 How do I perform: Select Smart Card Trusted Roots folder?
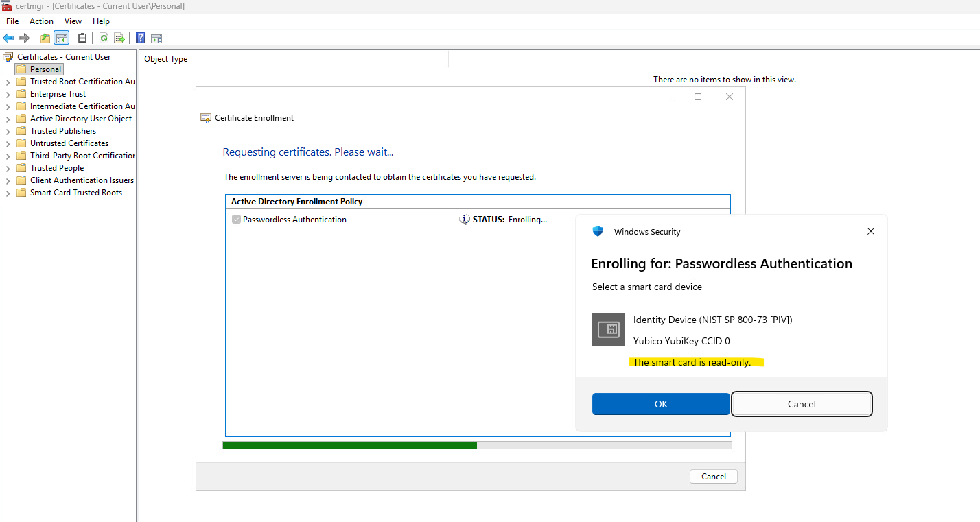pos(69,193)
